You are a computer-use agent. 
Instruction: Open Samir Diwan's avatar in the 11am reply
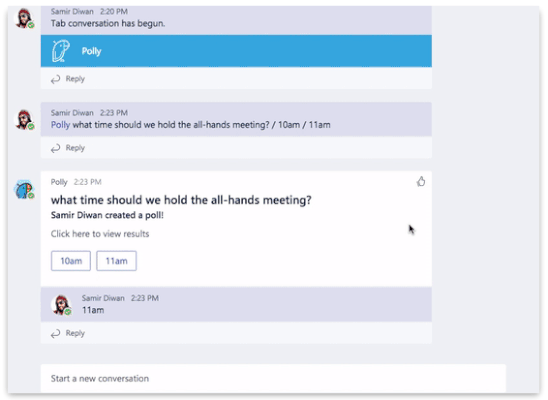point(62,305)
